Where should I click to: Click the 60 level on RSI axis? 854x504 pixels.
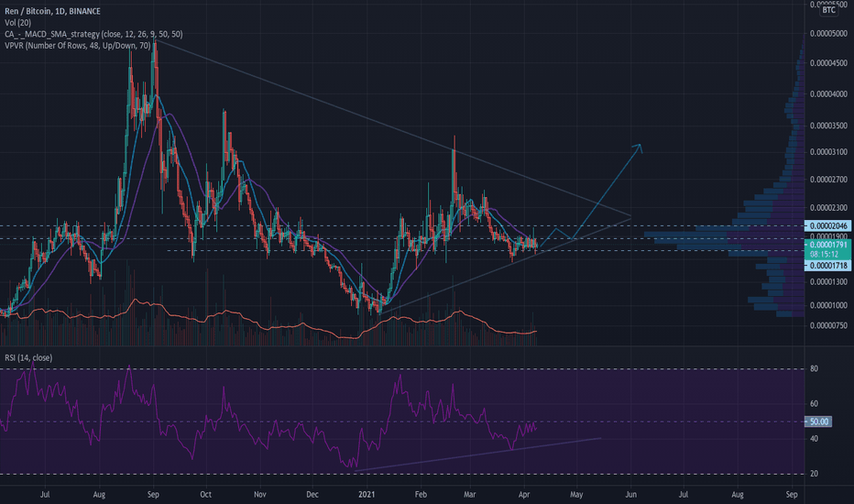(x=814, y=404)
